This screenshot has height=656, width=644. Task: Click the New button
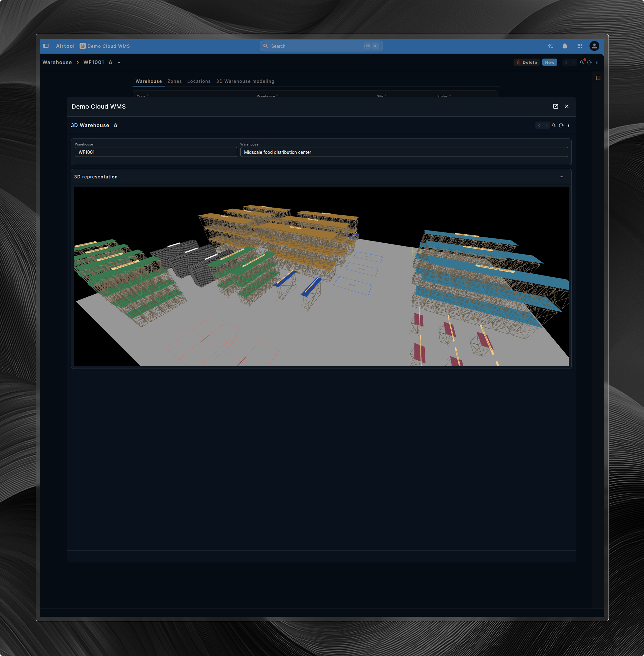(x=549, y=63)
